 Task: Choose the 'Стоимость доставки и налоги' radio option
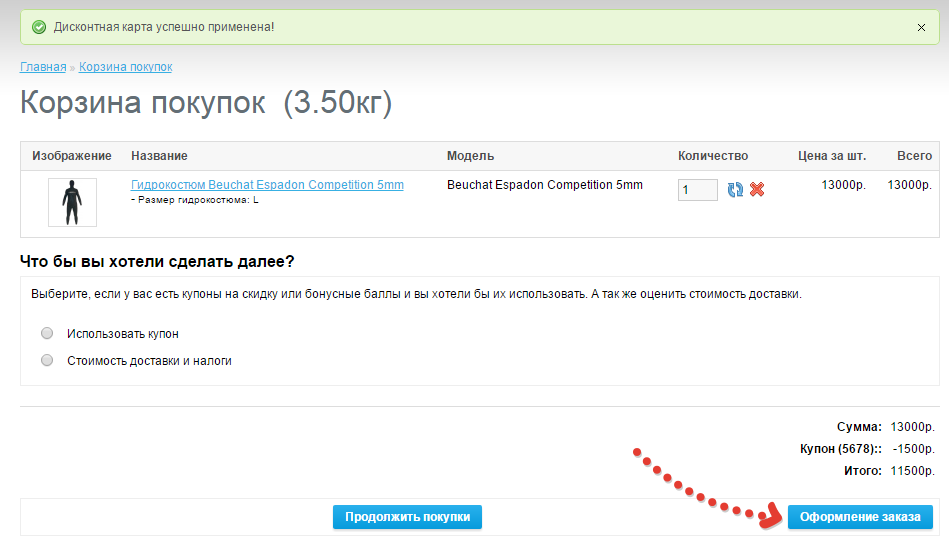(x=47, y=360)
